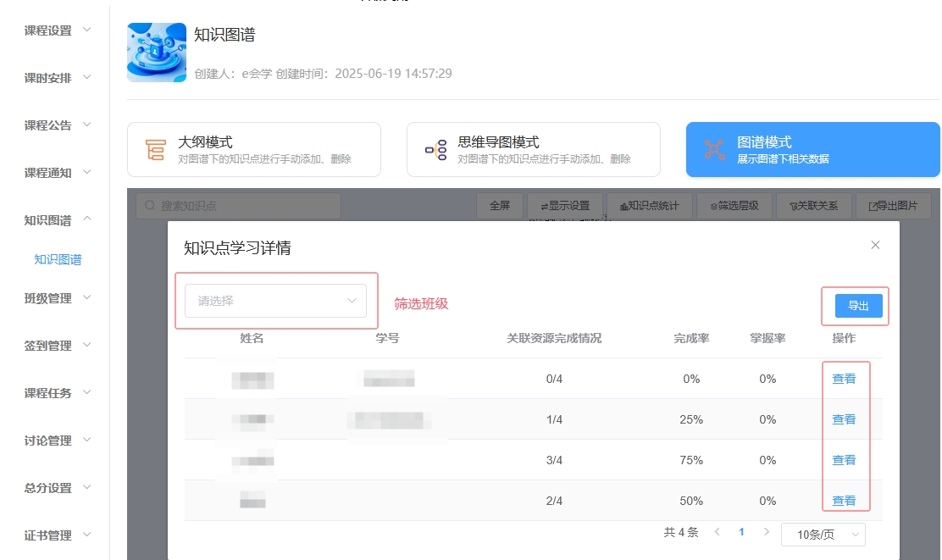Click 导出图片 to export image
The image size is (942, 560).
pyautogui.click(x=894, y=206)
